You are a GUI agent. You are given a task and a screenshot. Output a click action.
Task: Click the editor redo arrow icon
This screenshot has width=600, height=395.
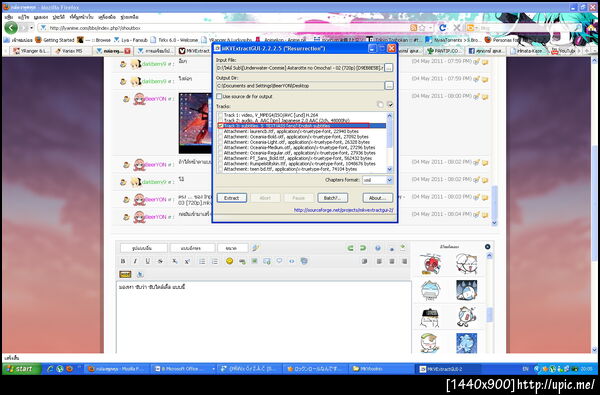(x=363, y=248)
